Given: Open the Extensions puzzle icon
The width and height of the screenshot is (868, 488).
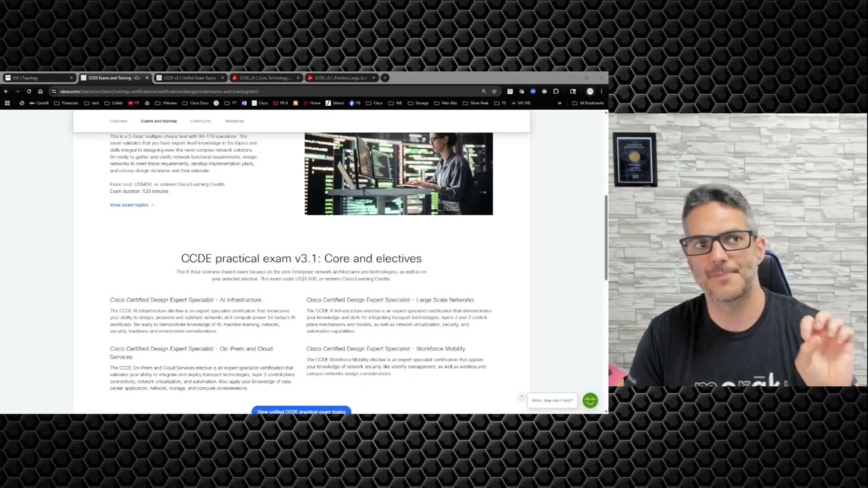Looking at the screenshot, I should click(556, 91).
